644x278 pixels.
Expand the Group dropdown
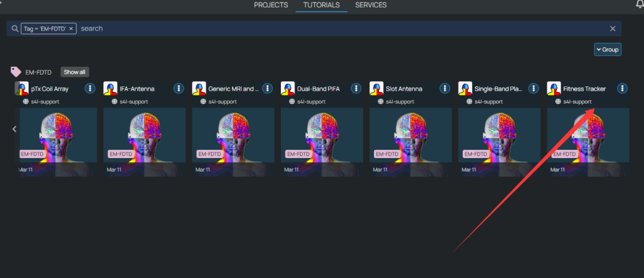coord(608,50)
